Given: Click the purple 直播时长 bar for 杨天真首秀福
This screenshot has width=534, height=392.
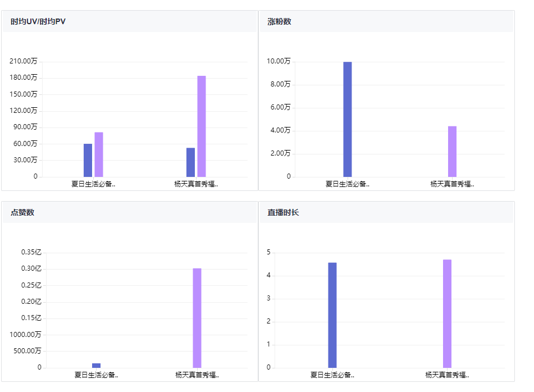Looking at the screenshot, I should tap(447, 314).
